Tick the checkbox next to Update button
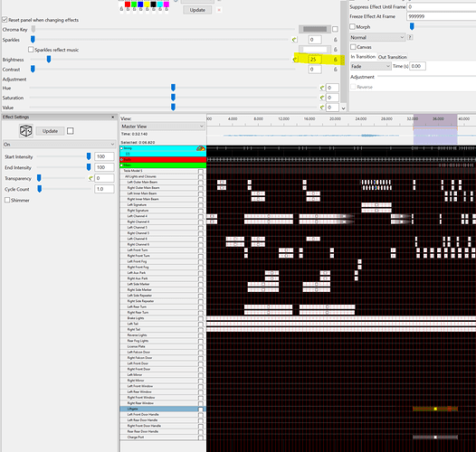Screen dimensions: 476x452 pos(71,131)
